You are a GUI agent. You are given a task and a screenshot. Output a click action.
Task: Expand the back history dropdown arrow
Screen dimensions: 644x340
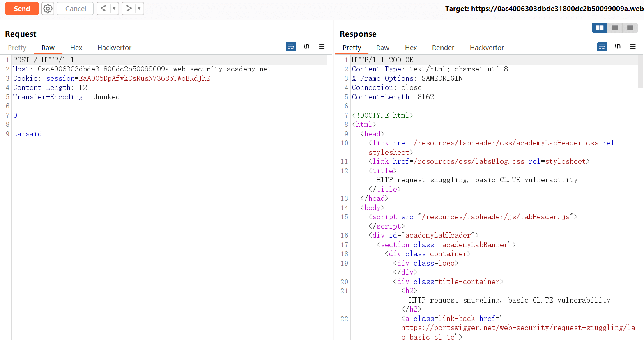(114, 9)
